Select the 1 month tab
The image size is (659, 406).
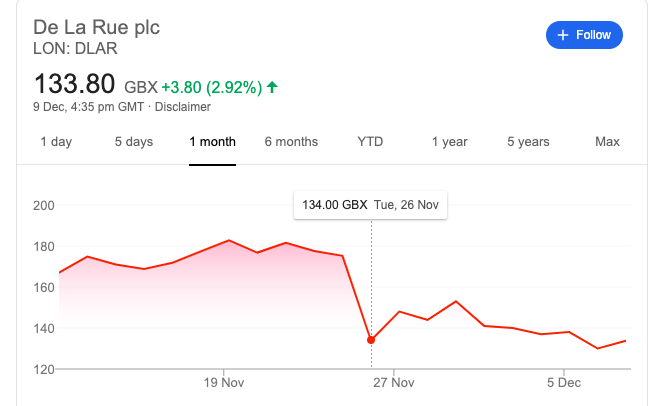pyautogui.click(x=212, y=142)
